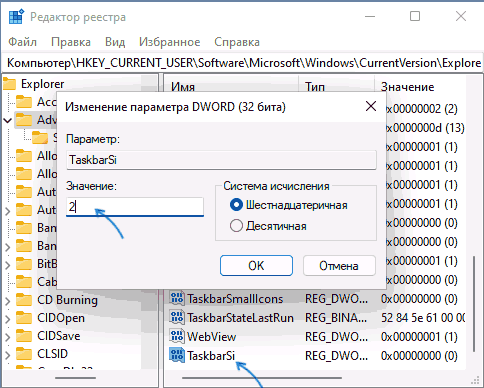Select the TaskbarStateLastRun binary value icon
Screen dimensions: 484x388
click(177, 317)
